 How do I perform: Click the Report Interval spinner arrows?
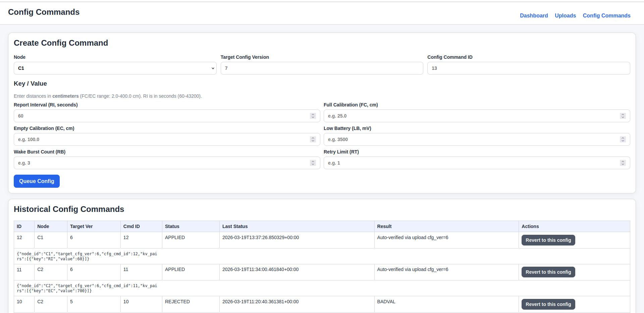[x=313, y=116]
